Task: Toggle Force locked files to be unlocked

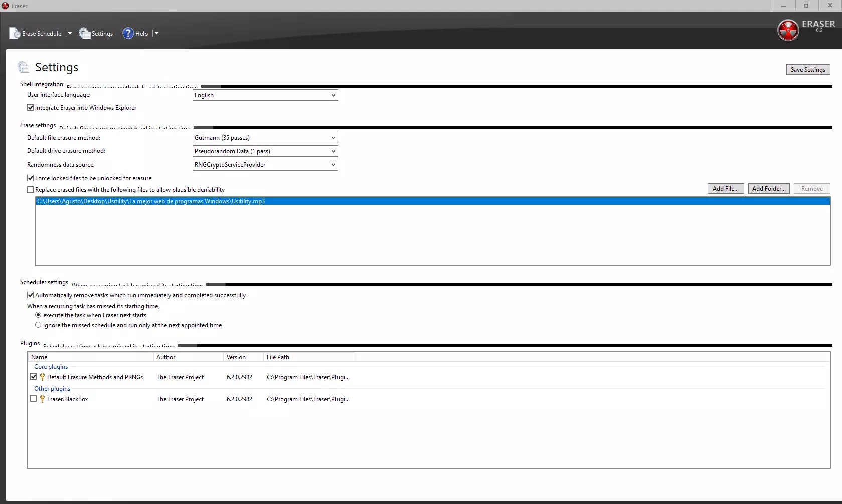Action: tap(31, 178)
